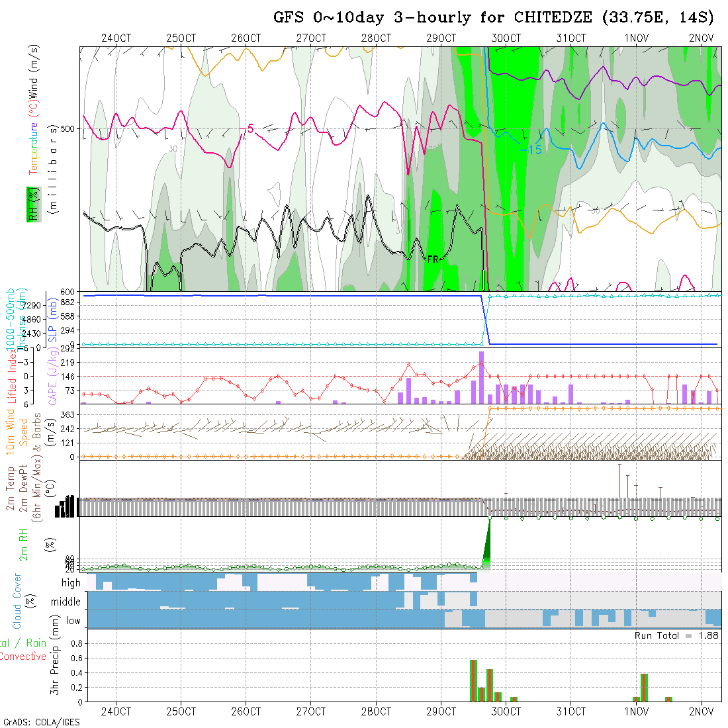This screenshot has height=728, width=728.
Task: Select the 'Run Total = 1.88' text
Action: click(676, 635)
